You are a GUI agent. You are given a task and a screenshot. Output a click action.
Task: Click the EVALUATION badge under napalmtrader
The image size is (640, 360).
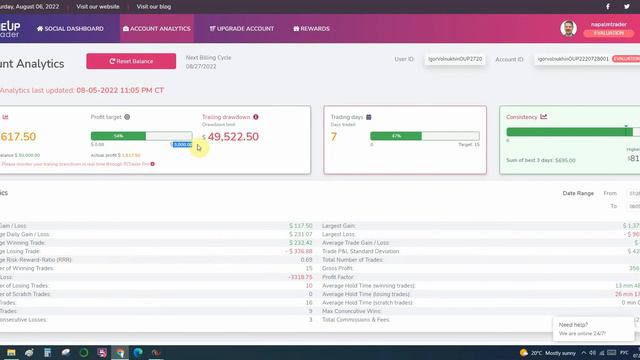tap(609, 33)
